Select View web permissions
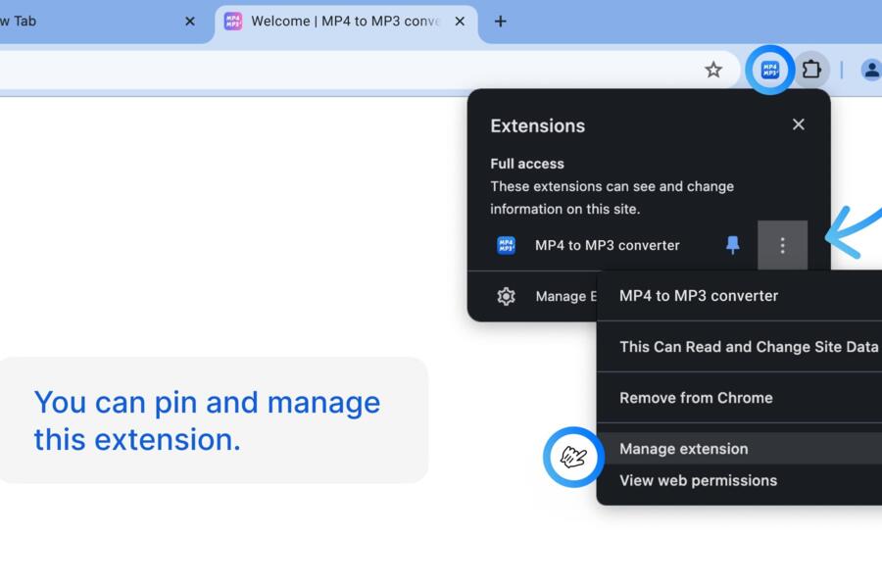Viewport: 882px width, 588px height. coord(739,480)
